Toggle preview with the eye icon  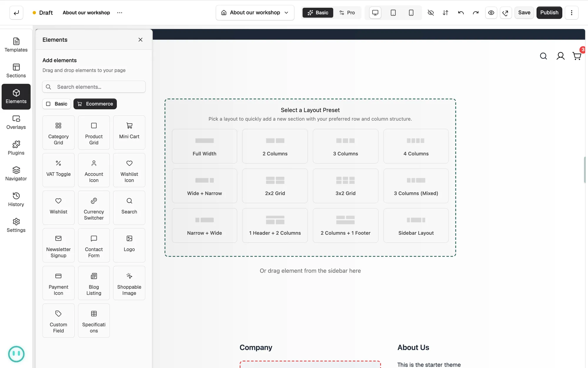click(x=491, y=13)
